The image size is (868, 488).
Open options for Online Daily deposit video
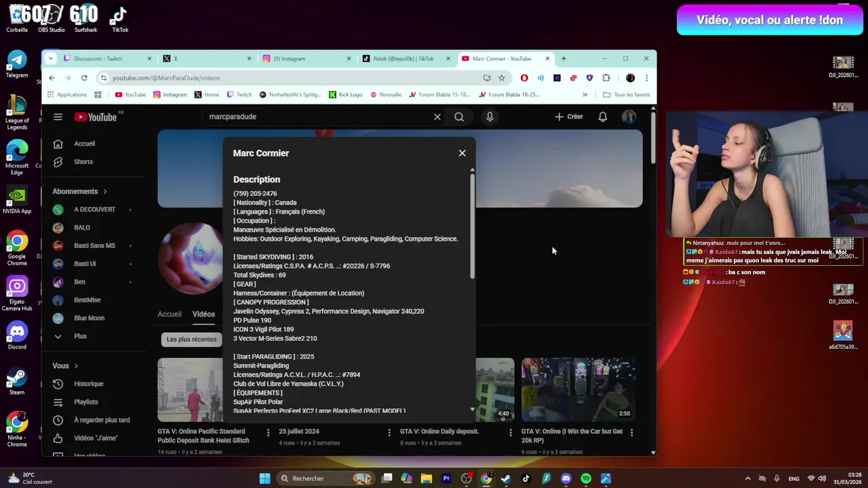point(511,432)
